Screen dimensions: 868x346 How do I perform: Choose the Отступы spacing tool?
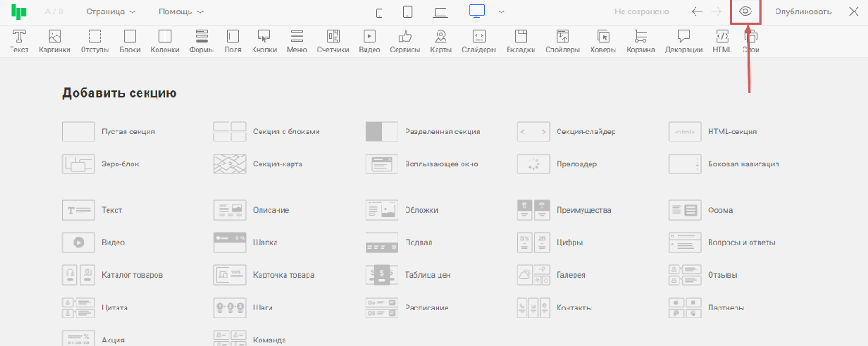(94, 42)
